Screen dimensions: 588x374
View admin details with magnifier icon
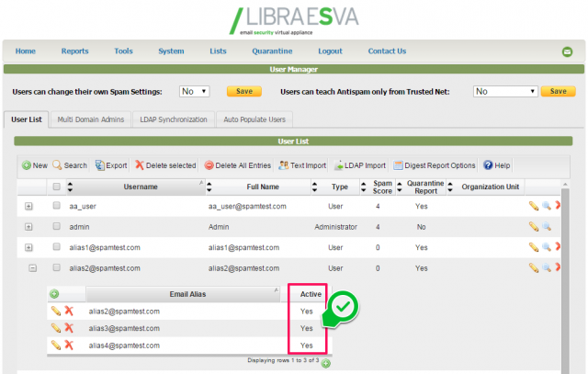tap(547, 227)
